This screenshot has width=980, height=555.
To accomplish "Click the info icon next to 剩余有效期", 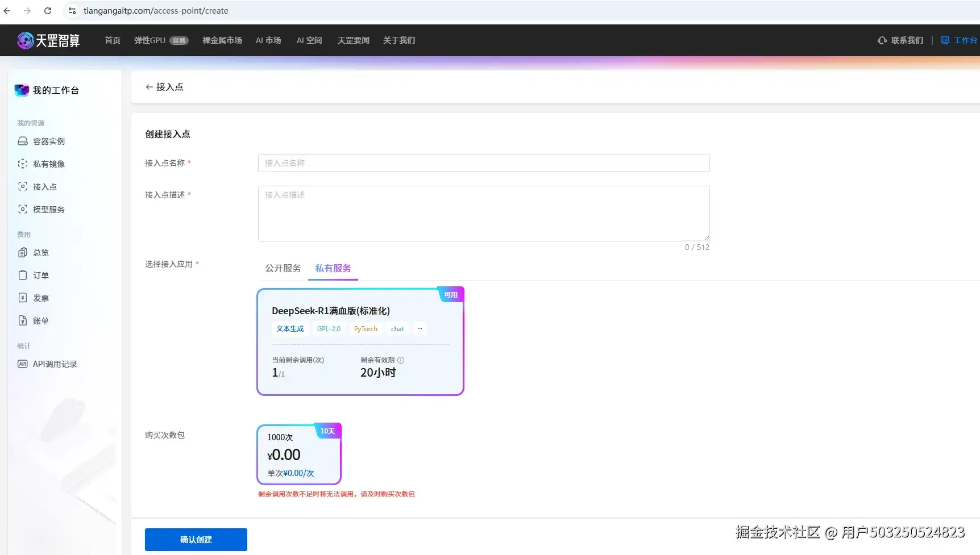I will click(x=401, y=360).
